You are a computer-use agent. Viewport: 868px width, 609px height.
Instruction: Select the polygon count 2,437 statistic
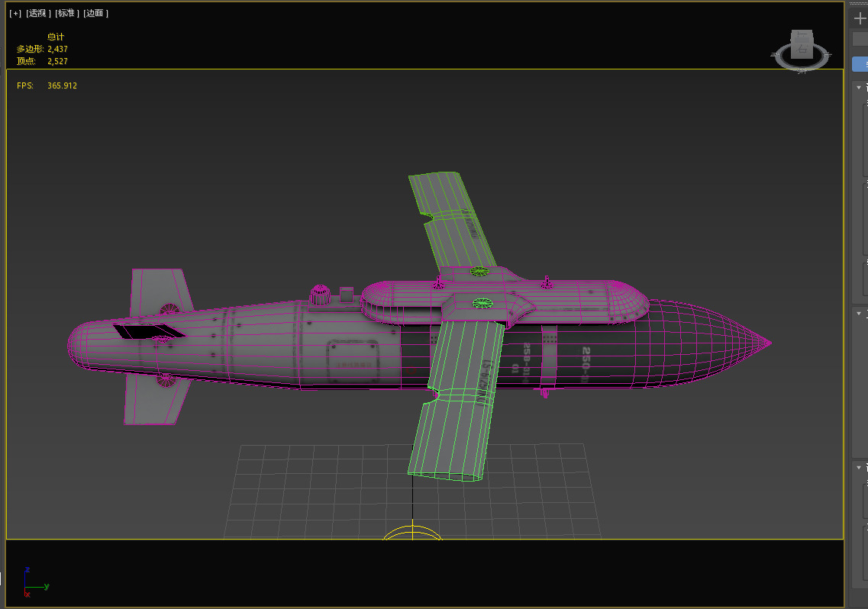click(57, 50)
